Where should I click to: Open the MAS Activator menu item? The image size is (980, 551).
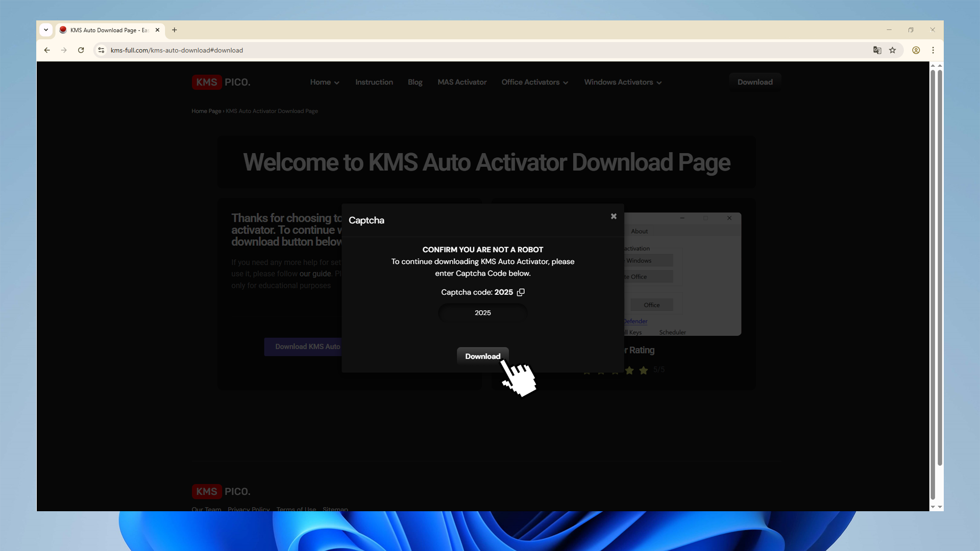[462, 82]
